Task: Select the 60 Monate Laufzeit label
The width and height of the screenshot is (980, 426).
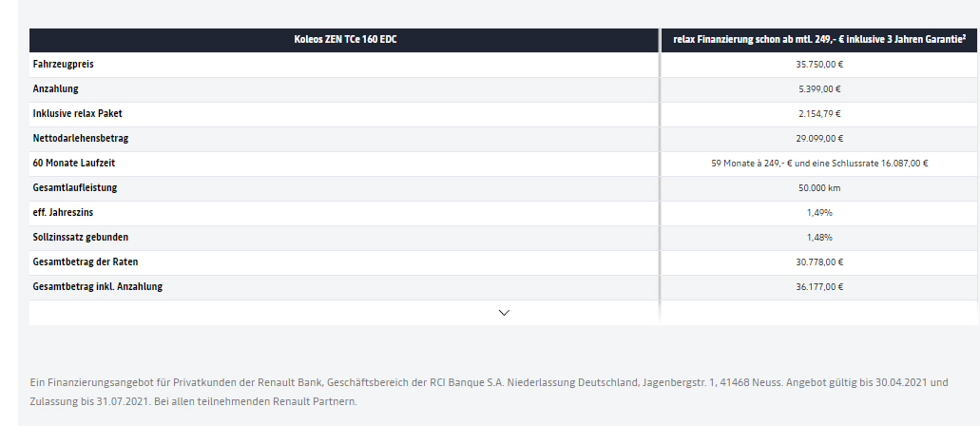Action: 74,163
